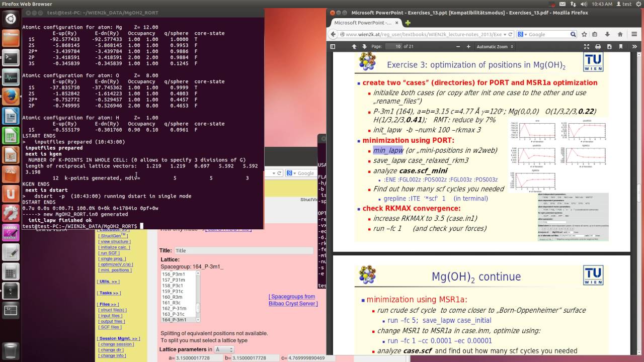Open Ubuntu One from the launcher

tap(11, 194)
